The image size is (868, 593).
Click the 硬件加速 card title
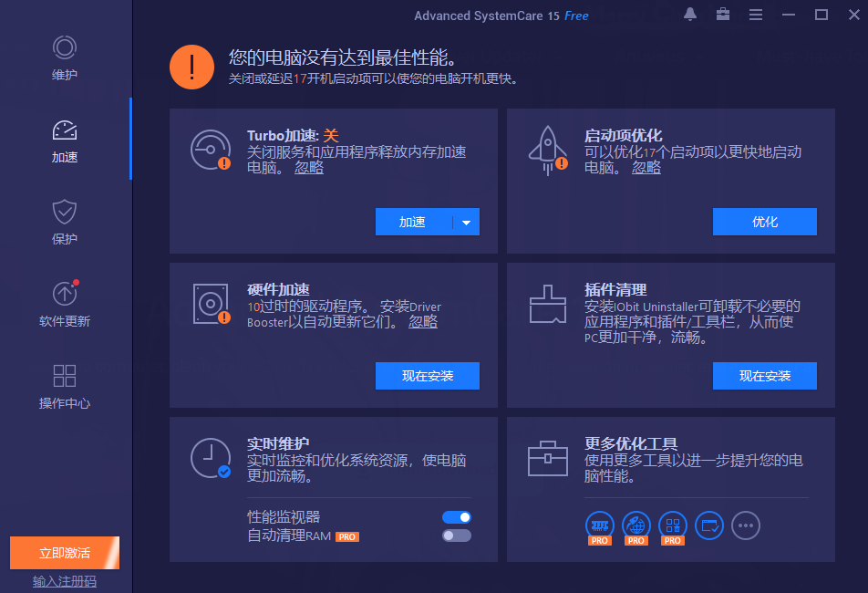[278, 289]
